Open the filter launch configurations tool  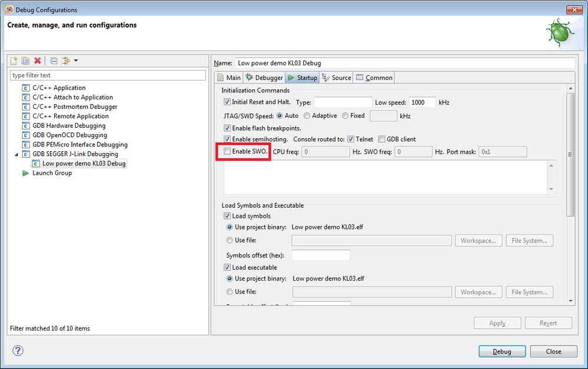coord(65,61)
